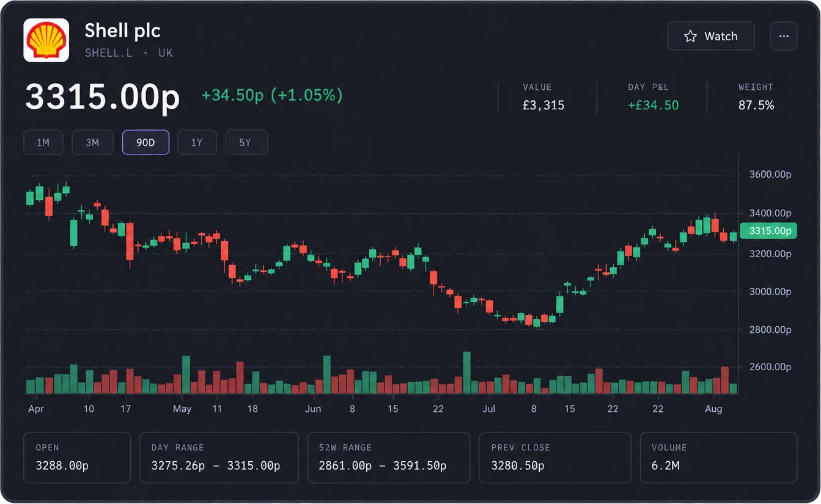Click the May label on the timeline
Viewport: 821px width, 504px height.
pyautogui.click(x=182, y=409)
